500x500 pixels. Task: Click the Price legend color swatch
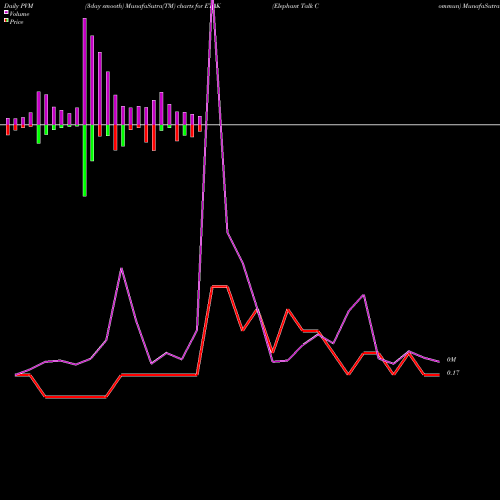click(x=6, y=20)
